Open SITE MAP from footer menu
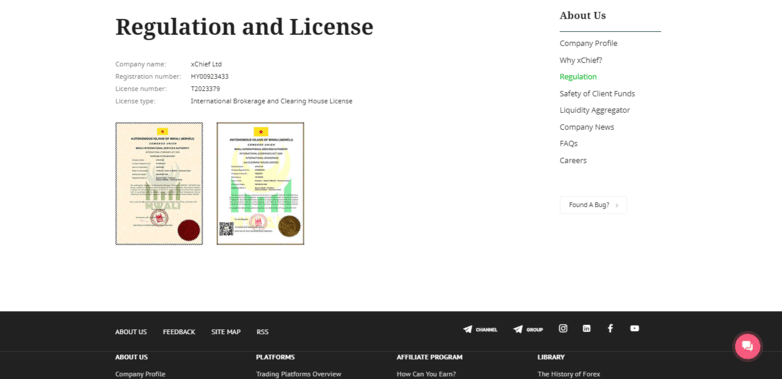The height and width of the screenshot is (379, 782). pos(226,332)
